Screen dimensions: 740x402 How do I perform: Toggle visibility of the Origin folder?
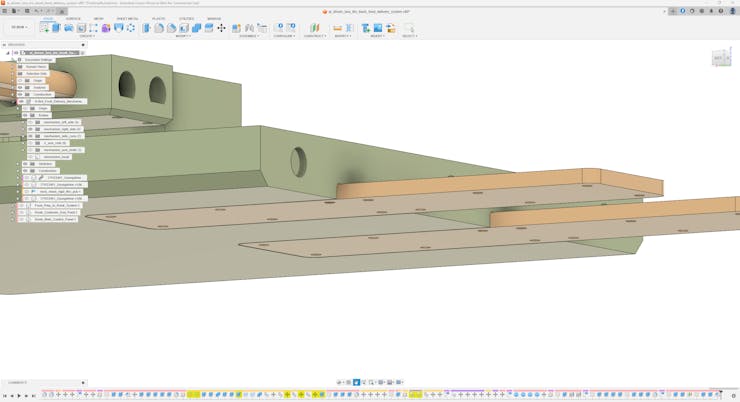[20, 81]
